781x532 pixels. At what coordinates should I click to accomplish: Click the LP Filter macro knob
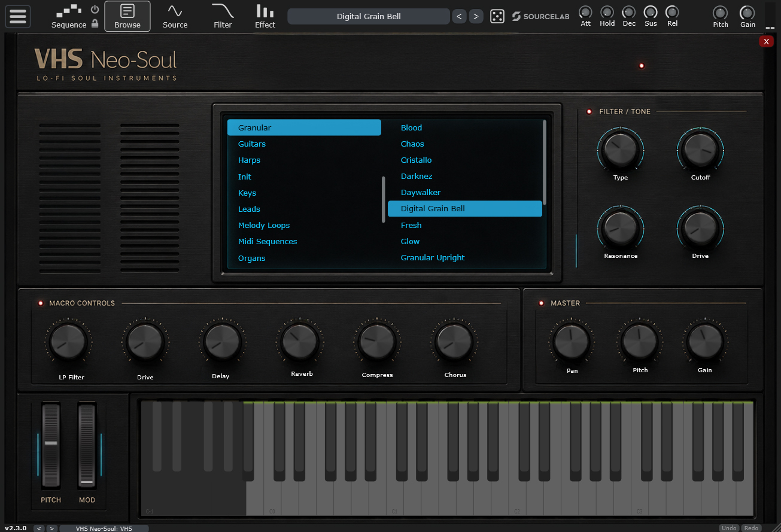[68, 341]
